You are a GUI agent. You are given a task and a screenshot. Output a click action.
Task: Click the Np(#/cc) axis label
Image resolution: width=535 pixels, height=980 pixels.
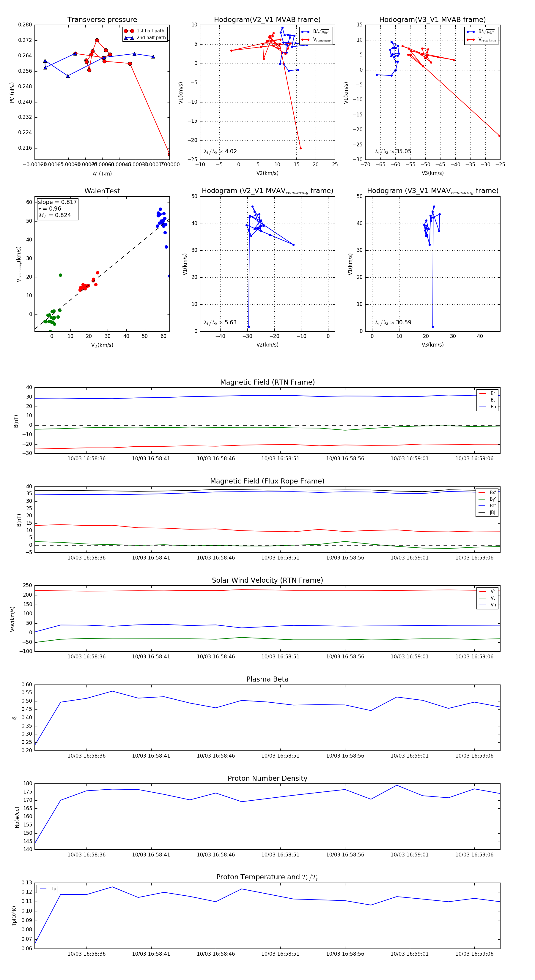(x=17, y=817)
